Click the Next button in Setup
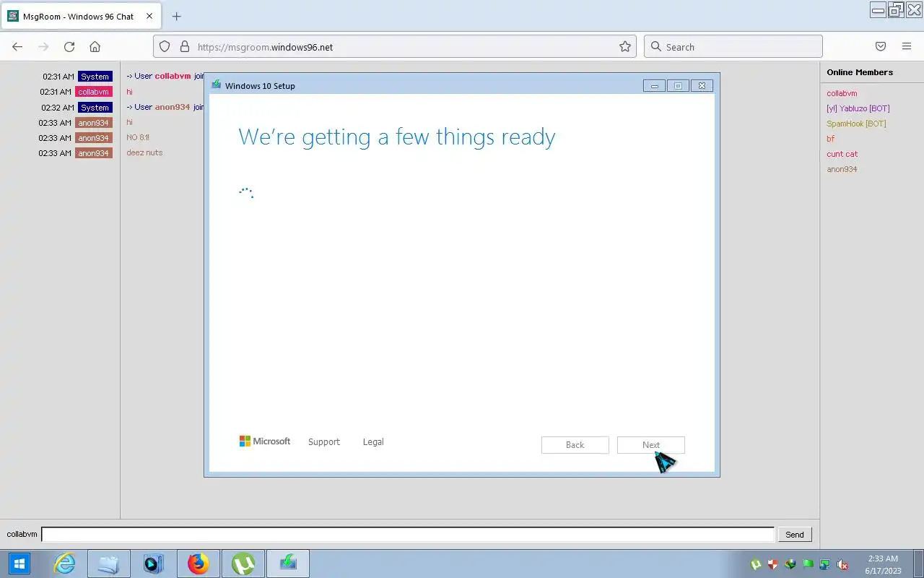This screenshot has height=578, width=924. coord(651,445)
